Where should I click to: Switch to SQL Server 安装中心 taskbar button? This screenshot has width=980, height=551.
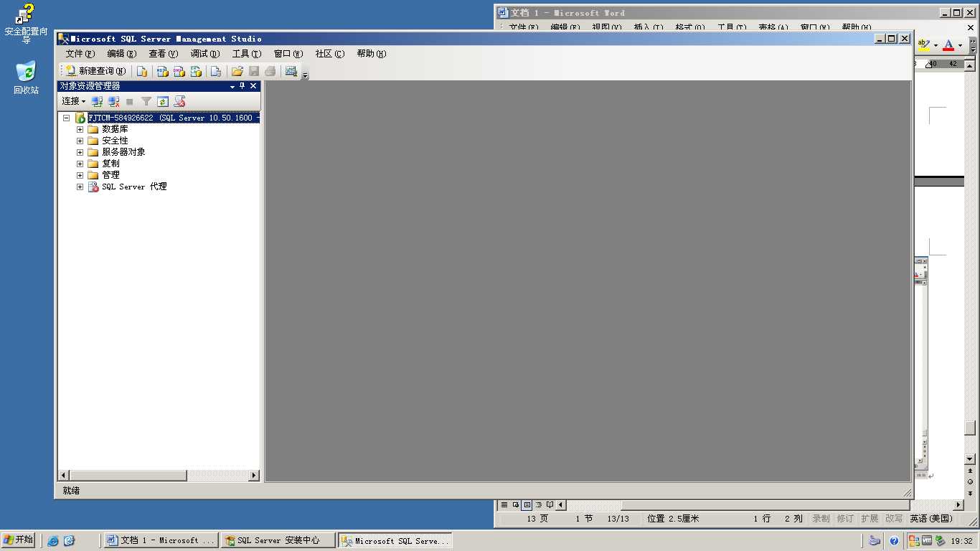pos(278,541)
